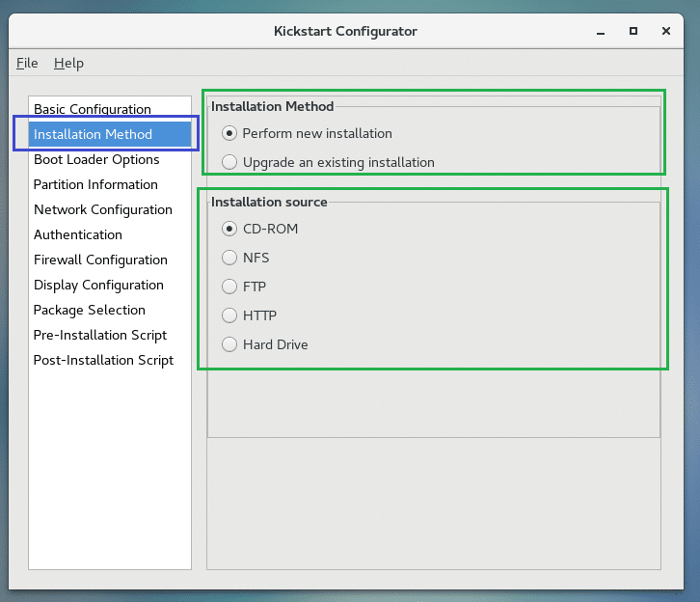Open Network Configuration section
Screen dimensions: 700x602
coord(102,209)
